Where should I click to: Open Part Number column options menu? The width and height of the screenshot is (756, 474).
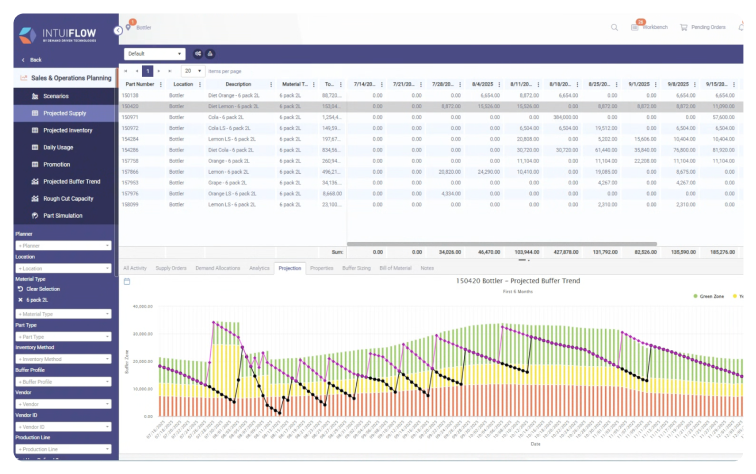coord(161,84)
